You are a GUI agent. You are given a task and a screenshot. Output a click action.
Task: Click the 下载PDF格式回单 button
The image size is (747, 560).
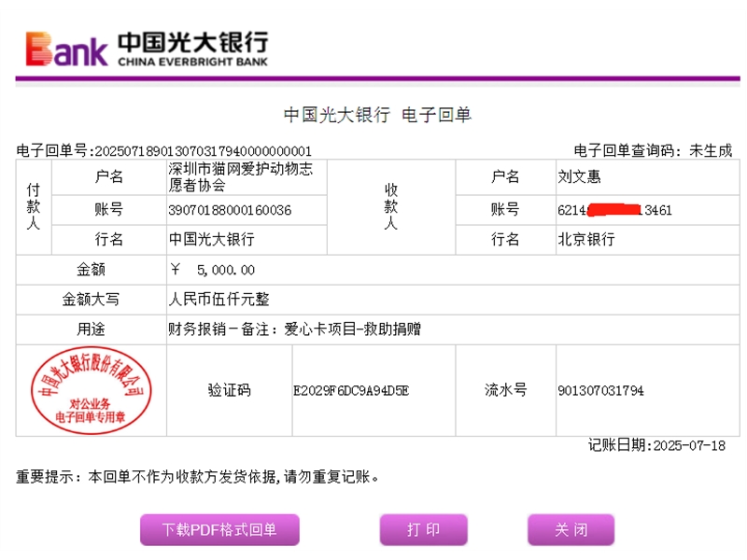[219, 529]
